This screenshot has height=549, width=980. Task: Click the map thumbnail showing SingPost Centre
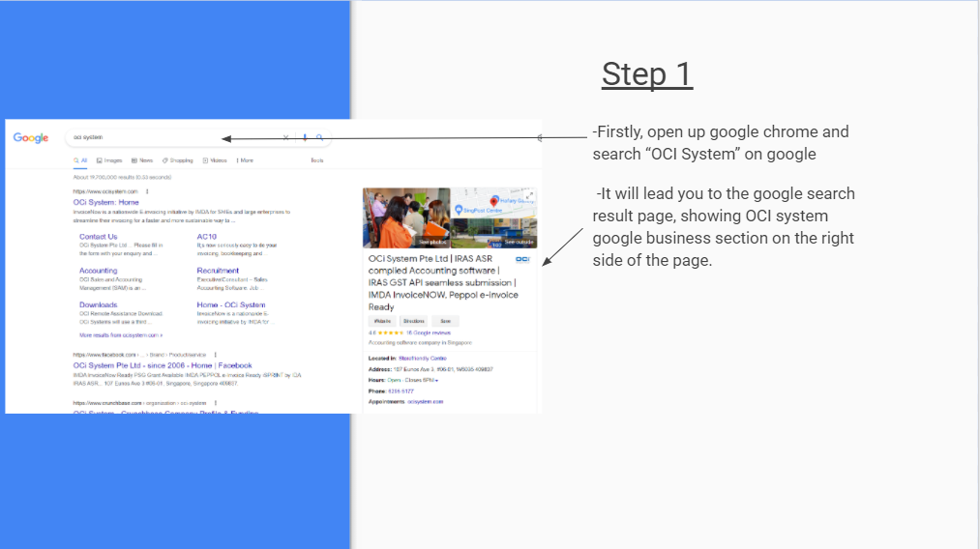(x=493, y=203)
